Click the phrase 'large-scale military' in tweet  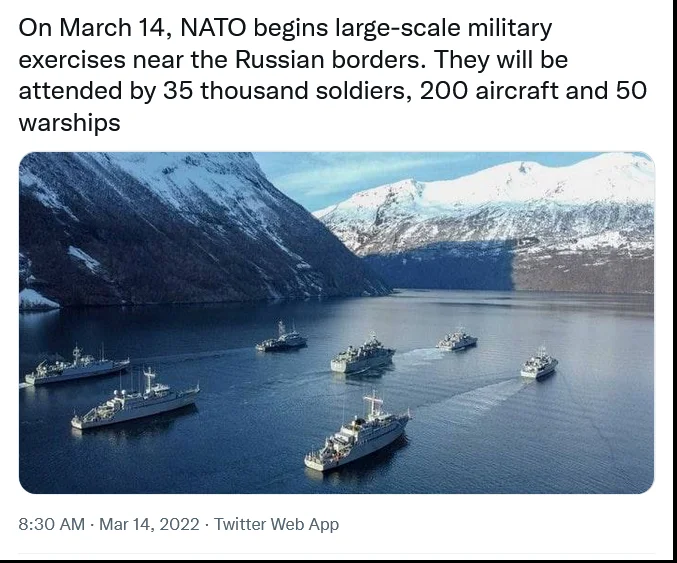coord(444,28)
